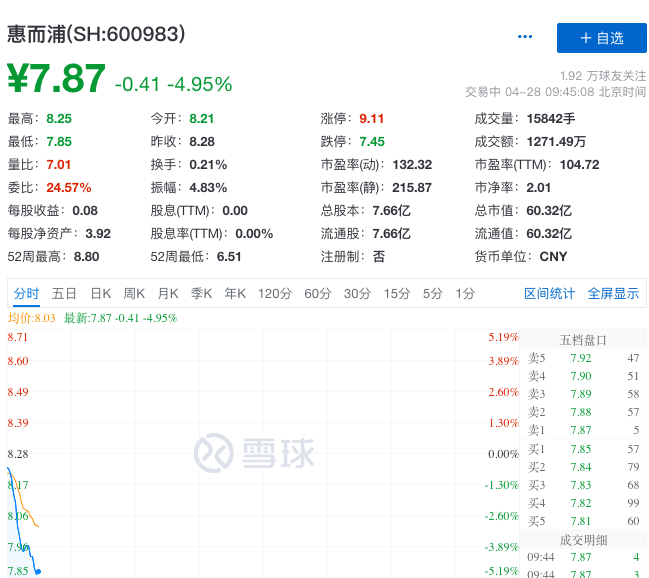Add stock with 自选 button
This screenshot has width=649, height=578.
tap(601, 38)
